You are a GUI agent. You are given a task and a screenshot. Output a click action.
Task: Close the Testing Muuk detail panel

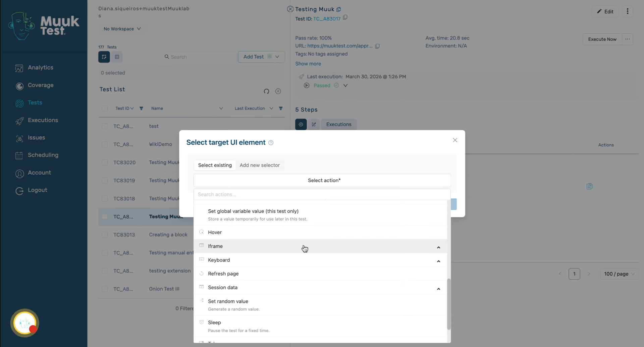290,9
